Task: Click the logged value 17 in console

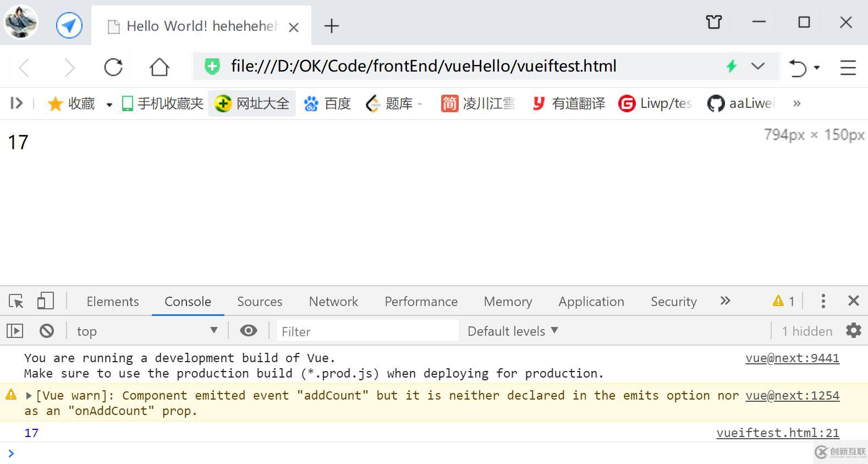Action: [31, 433]
